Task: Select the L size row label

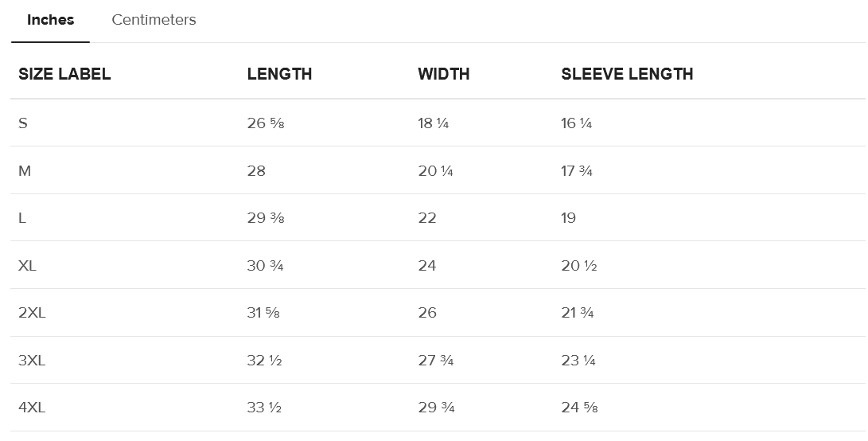Action: point(22,218)
